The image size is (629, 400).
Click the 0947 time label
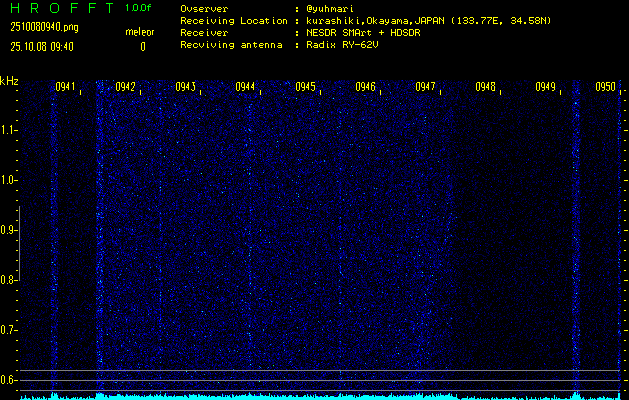tap(425, 87)
